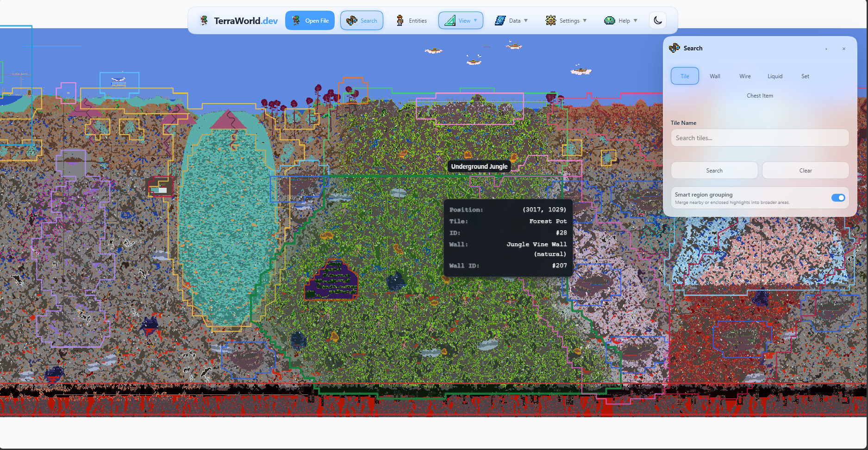Screen dimensions: 868x450
Task: Click the 'Tile Name' field label
Action: tap(683, 123)
